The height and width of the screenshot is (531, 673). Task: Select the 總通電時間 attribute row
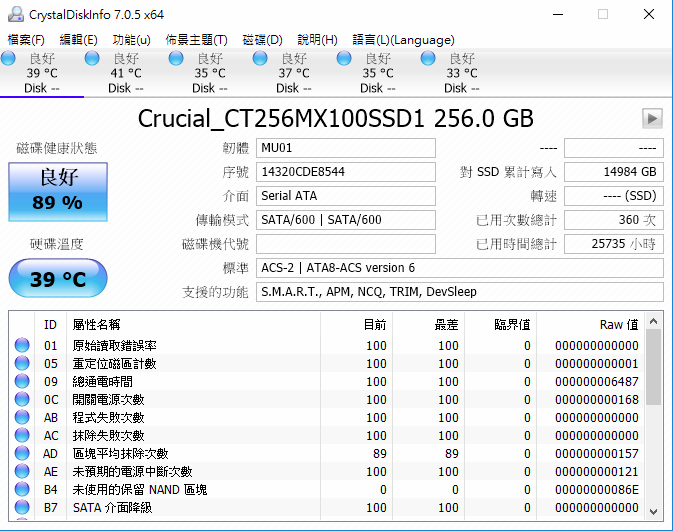click(x=326, y=382)
